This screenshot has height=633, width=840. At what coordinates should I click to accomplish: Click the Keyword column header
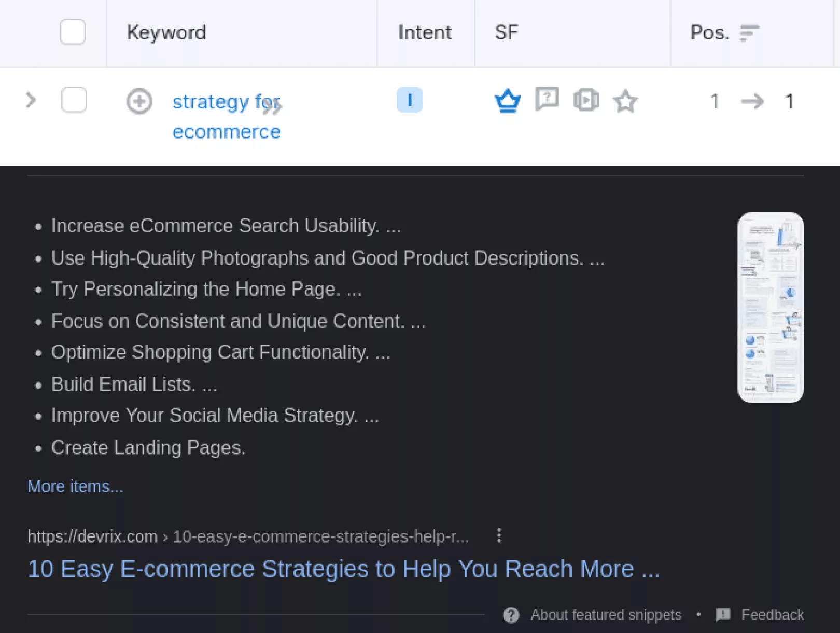click(166, 33)
